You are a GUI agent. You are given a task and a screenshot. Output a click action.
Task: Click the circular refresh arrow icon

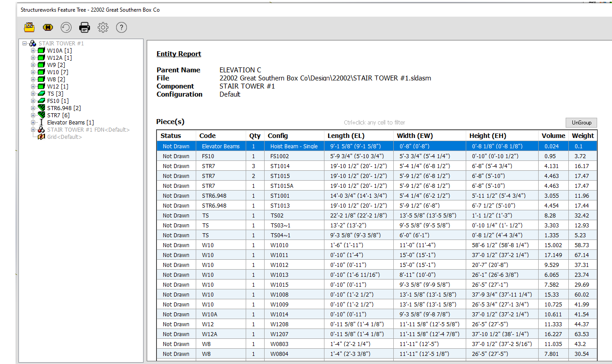click(x=66, y=27)
